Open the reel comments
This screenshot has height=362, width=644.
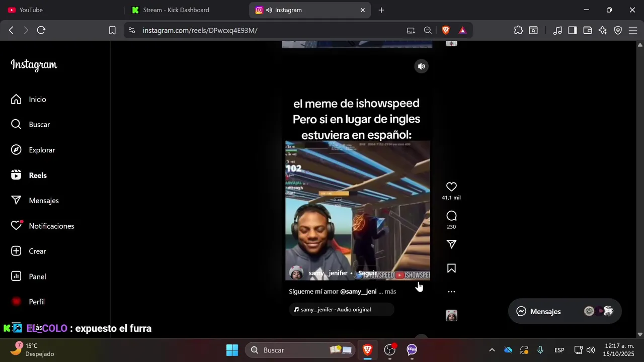pyautogui.click(x=451, y=216)
